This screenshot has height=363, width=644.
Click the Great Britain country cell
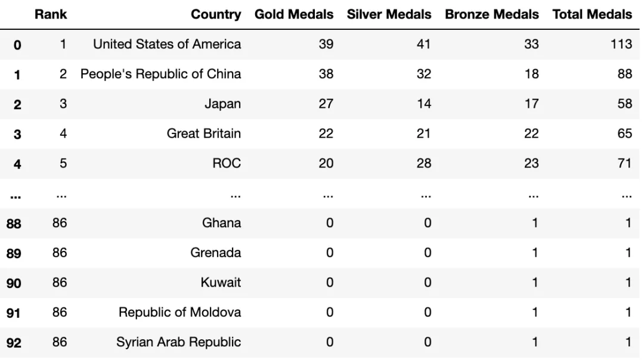coord(204,134)
